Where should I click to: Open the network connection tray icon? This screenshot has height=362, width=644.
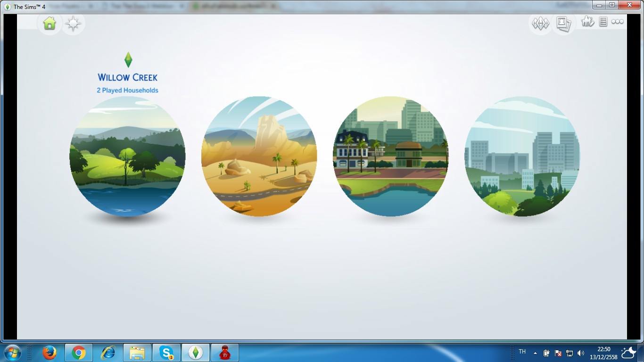pyautogui.click(x=570, y=353)
